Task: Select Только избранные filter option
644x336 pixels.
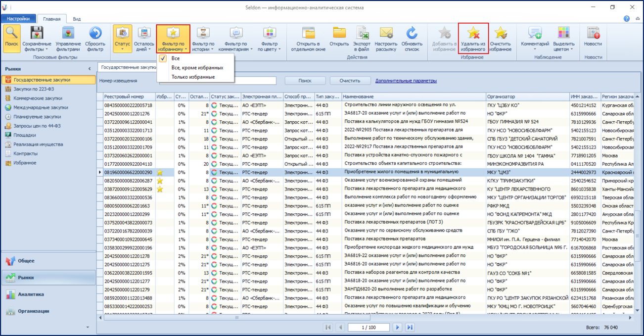Action: coord(195,77)
